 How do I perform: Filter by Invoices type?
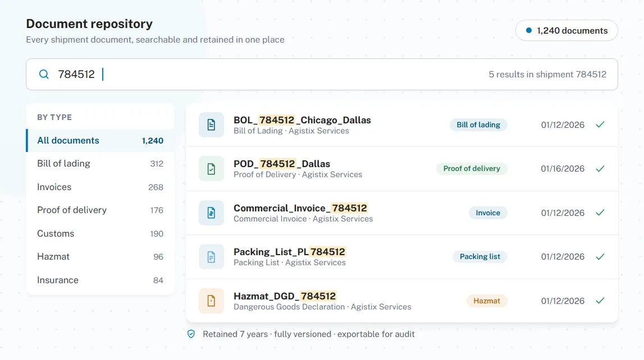click(x=100, y=187)
